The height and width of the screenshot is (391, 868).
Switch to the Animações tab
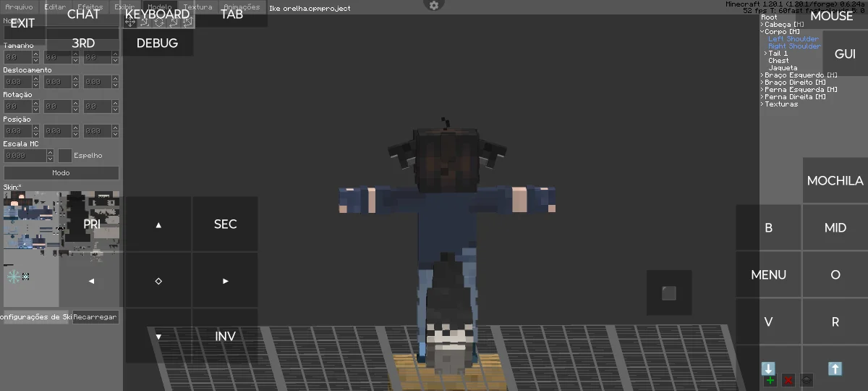click(242, 7)
